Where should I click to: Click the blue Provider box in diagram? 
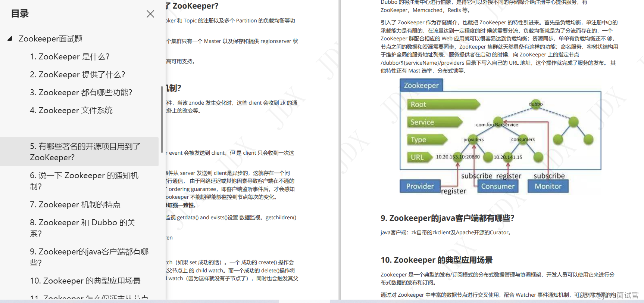pos(420,186)
